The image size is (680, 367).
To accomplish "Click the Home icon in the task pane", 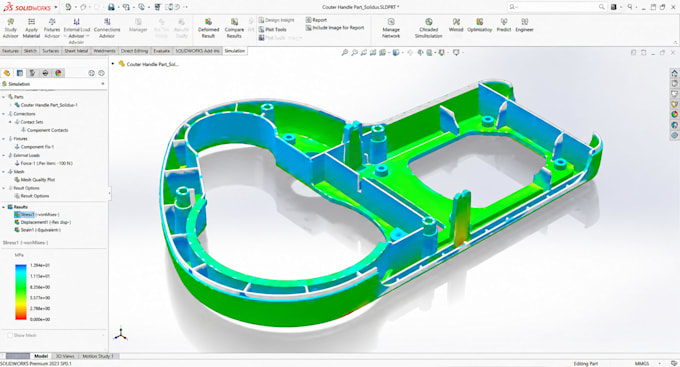I will point(674,73).
